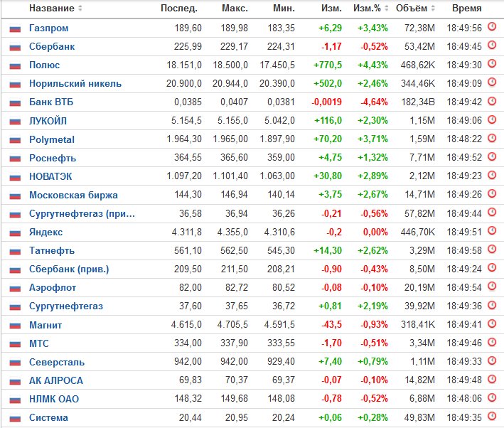The height and width of the screenshot is (428, 504).
Task: Select Полюс volume 468,62K
Action: (x=417, y=65)
